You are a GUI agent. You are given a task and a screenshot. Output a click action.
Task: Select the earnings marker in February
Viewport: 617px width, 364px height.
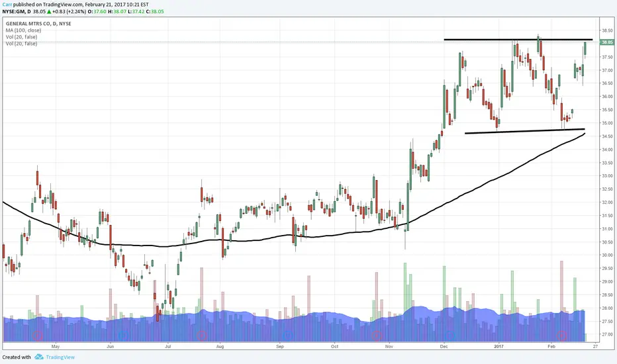click(561, 336)
